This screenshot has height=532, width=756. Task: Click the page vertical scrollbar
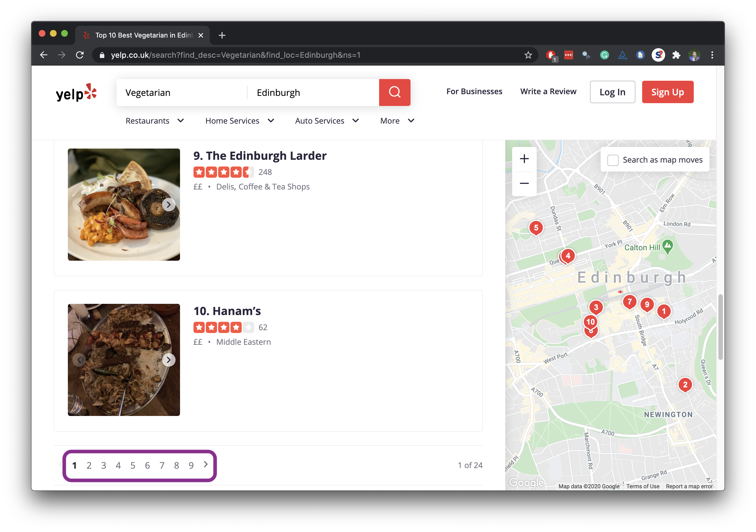[720, 327]
